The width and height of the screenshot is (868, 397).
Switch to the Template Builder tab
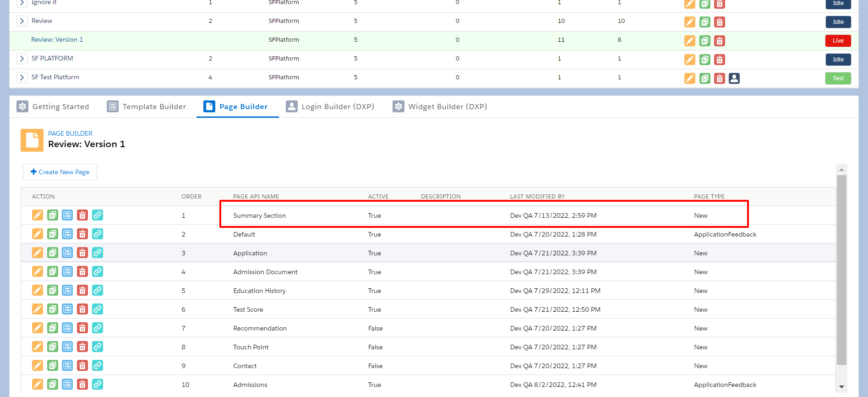(147, 107)
